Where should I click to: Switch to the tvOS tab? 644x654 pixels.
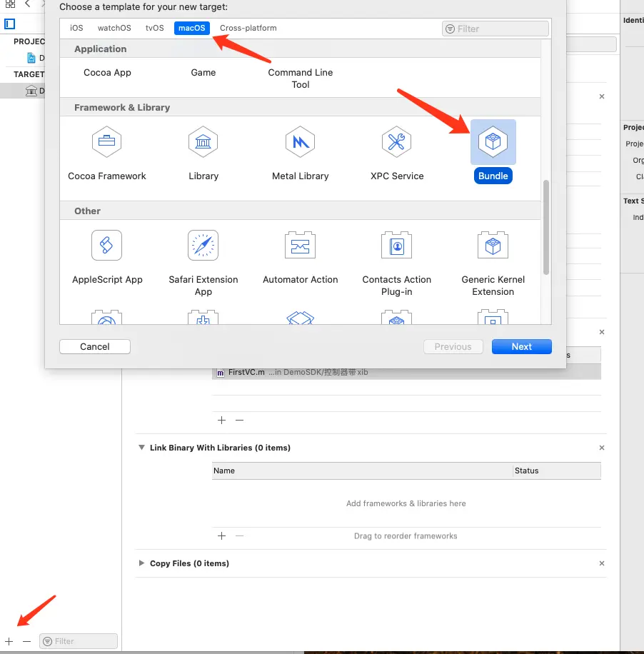154,28
